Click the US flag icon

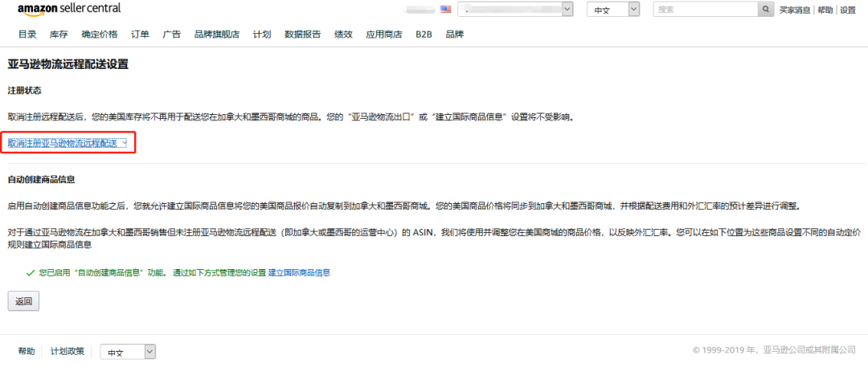(445, 9)
